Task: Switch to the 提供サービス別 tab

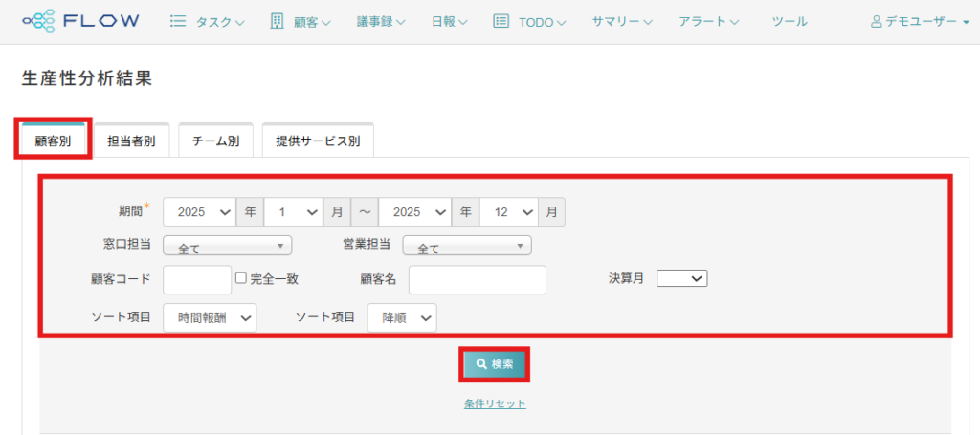Action: (x=317, y=141)
